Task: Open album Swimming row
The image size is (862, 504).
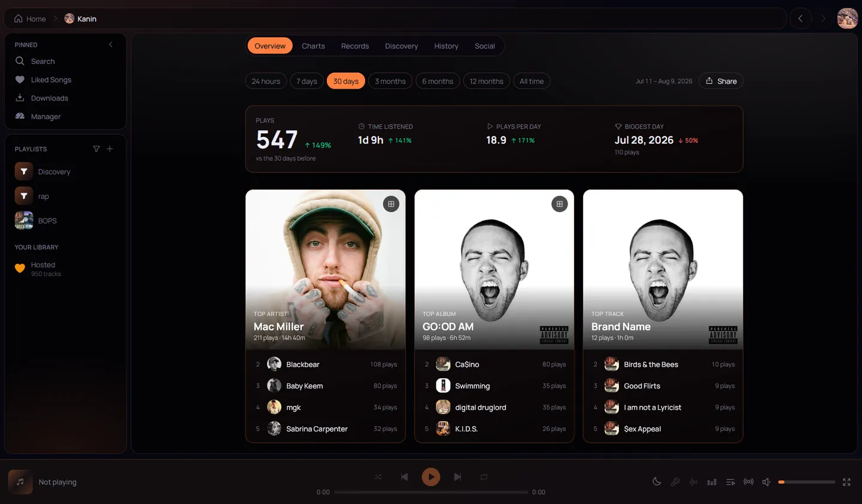Action: tap(494, 386)
